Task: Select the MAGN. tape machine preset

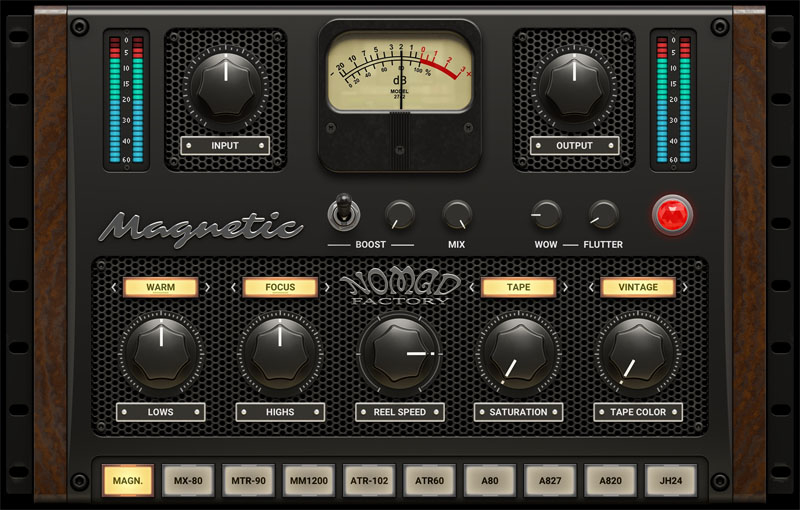Action: coord(127,481)
